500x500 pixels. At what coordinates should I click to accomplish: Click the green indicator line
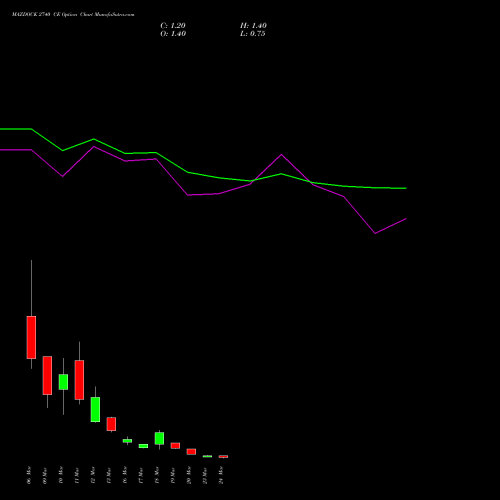[188, 172]
